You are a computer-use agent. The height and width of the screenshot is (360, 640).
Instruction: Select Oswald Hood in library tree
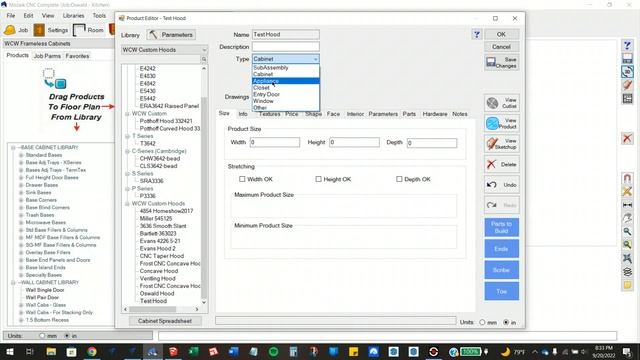coord(157,293)
